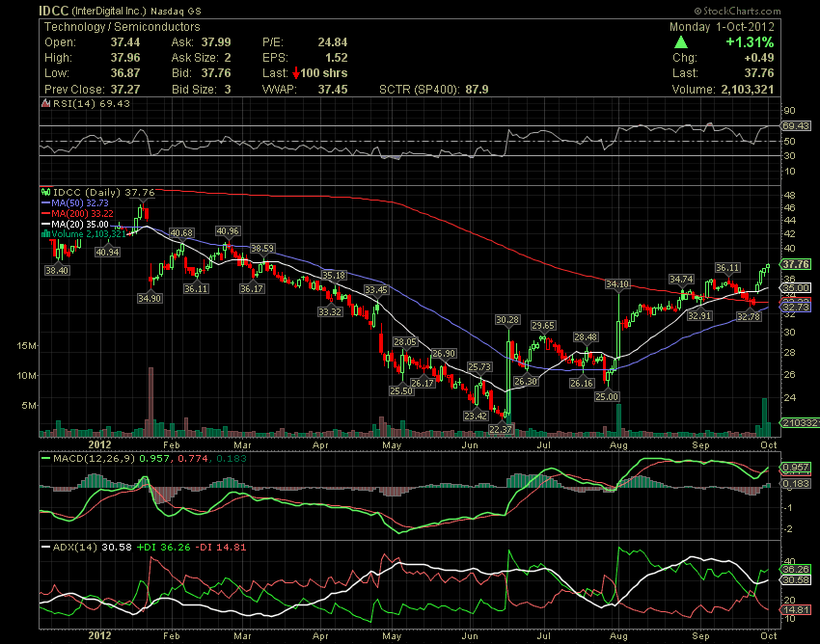This screenshot has height=644, width=820.
Task: Click the 38.40 low price label
Action: click(57, 270)
